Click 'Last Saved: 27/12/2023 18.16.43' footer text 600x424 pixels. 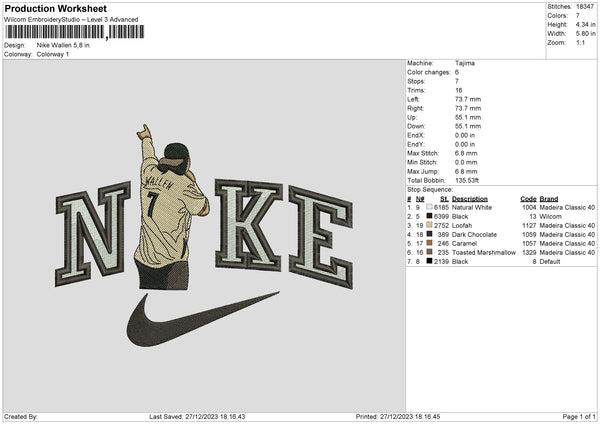[197, 416]
